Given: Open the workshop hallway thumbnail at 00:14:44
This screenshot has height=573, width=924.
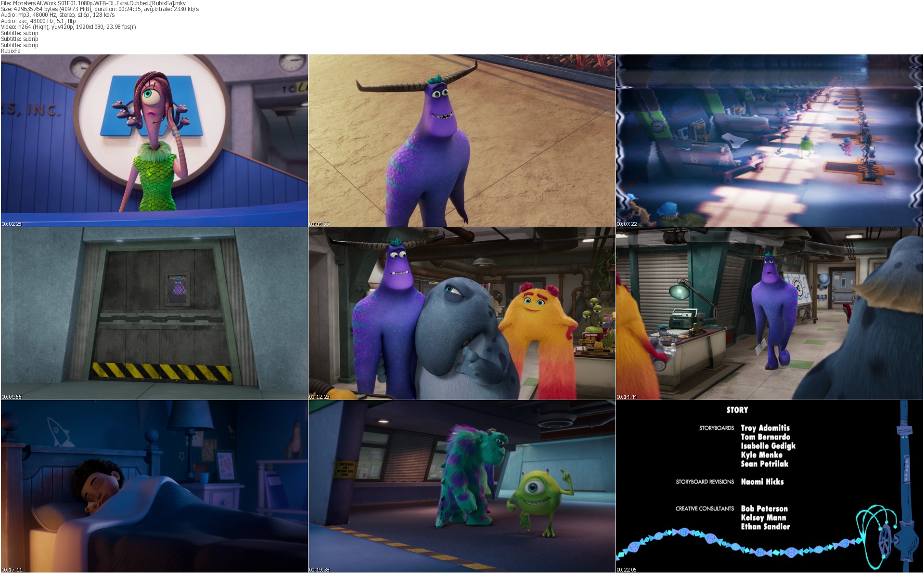Looking at the screenshot, I should click(770, 313).
